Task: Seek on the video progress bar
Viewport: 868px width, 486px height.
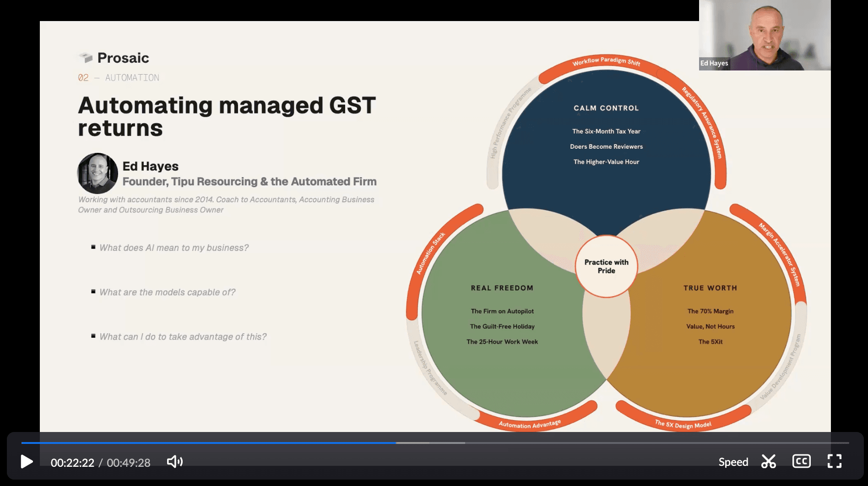Action: (435, 443)
